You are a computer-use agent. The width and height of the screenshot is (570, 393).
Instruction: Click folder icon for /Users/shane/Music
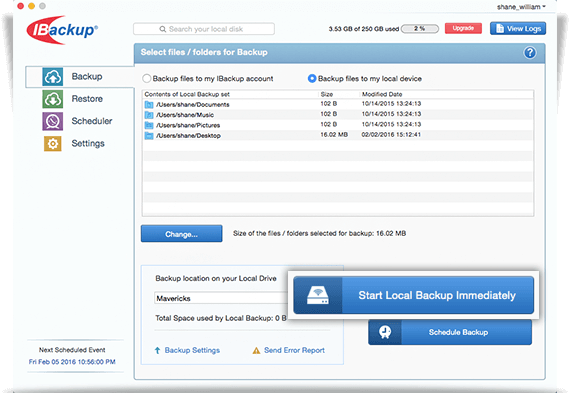tap(149, 115)
